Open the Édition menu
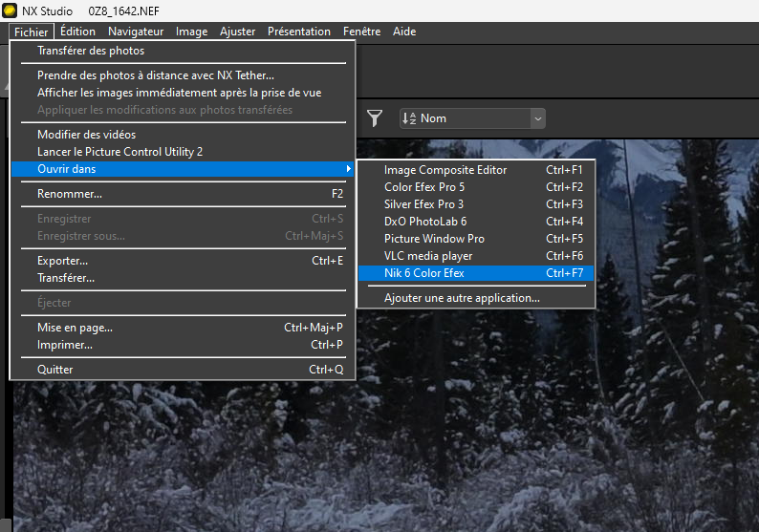759x532 pixels. 77,32
